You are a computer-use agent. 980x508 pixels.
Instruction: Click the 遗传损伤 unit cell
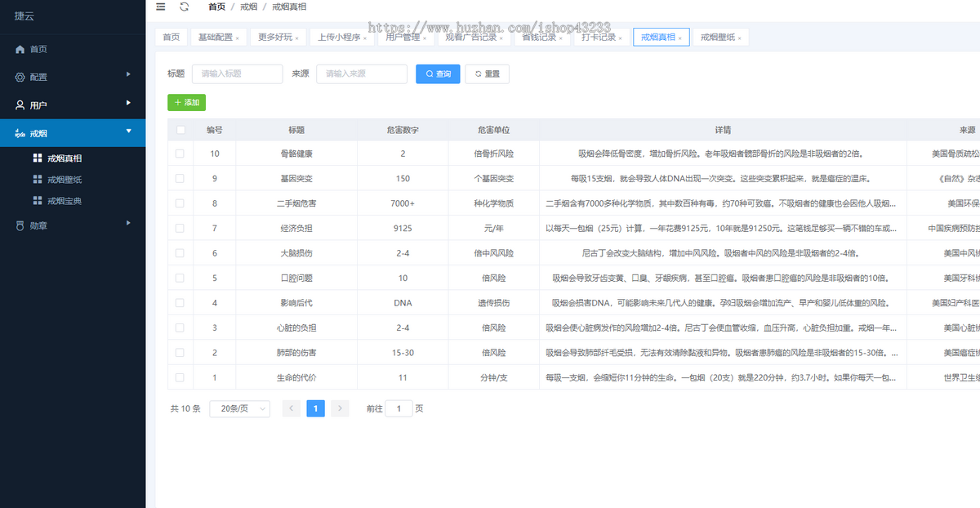pos(493,303)
